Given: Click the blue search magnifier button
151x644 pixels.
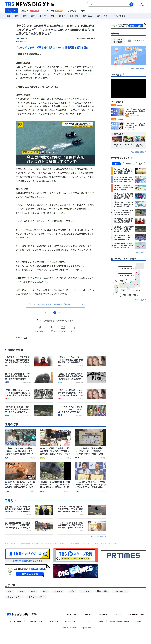Looking at the screenshot, I should tap(131, 4).
